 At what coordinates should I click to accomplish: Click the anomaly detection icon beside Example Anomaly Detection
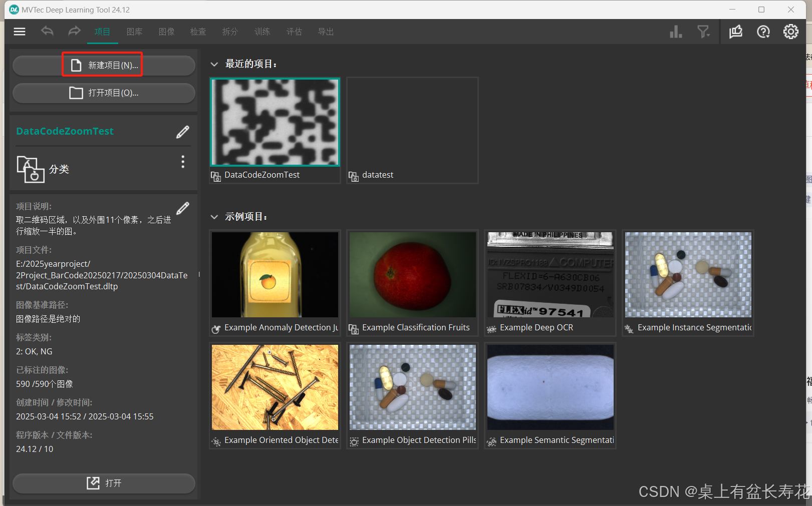216,329
